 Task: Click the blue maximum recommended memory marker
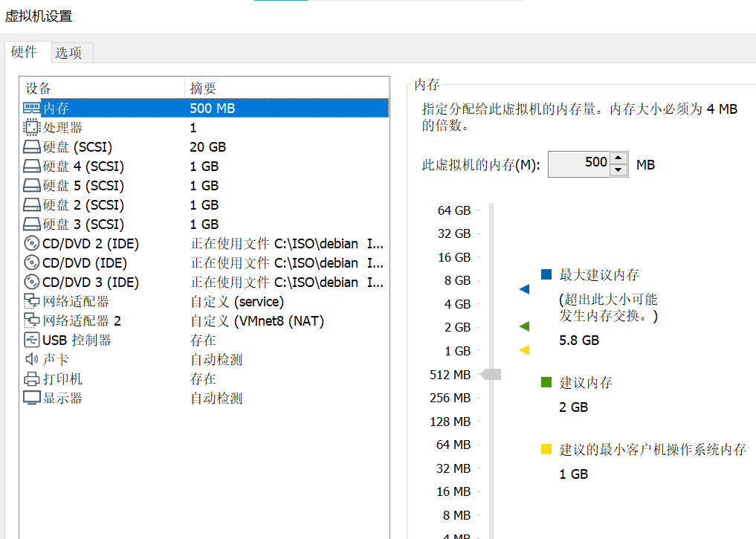pos(525,289)
